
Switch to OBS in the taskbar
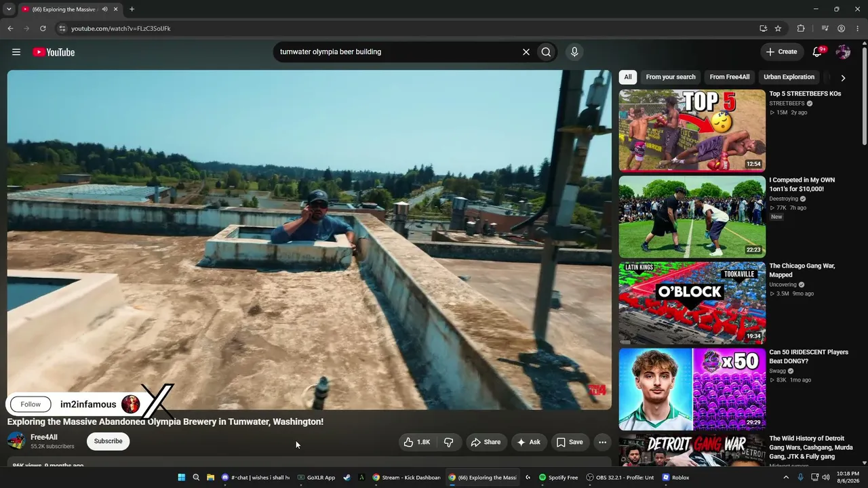coord(620,477)
